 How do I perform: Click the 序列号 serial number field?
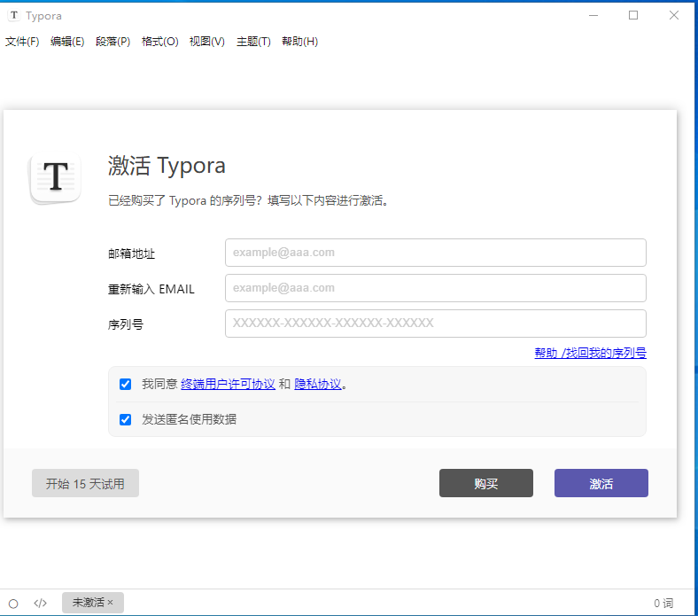(435, 324)
